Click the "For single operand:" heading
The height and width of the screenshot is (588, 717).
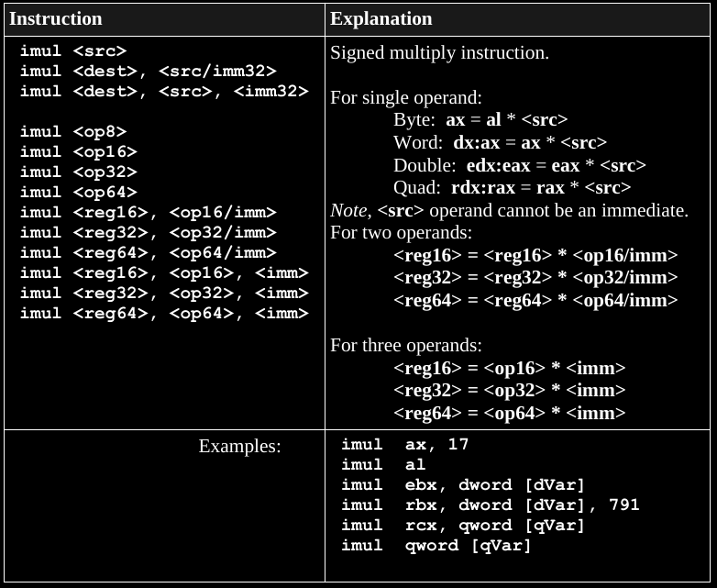[x=405, y=97]
